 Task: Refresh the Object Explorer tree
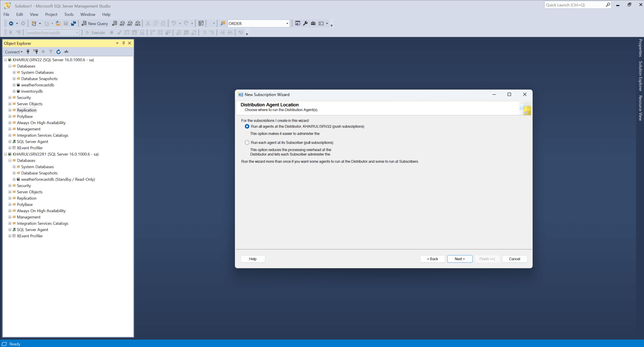(x=58, y=52)
